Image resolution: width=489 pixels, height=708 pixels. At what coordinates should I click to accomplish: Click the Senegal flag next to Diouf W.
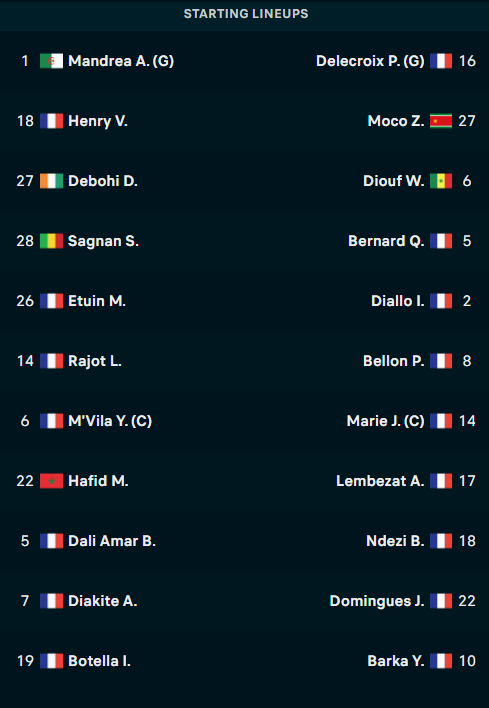click(441, 181)
